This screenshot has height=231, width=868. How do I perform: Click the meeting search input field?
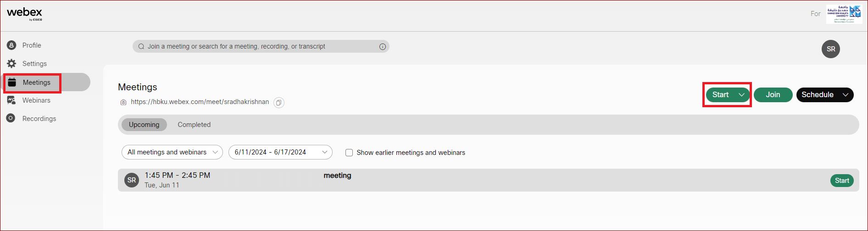click(x=261, y=46)
